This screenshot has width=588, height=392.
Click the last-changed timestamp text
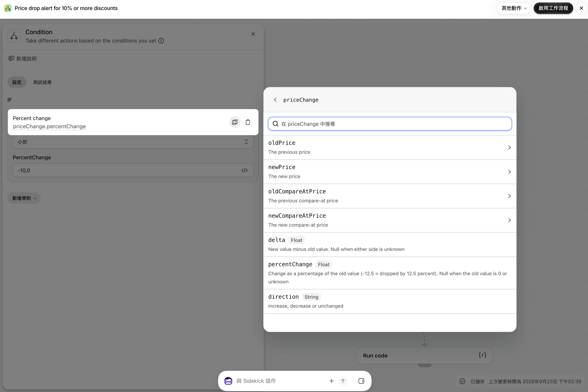[x=535, y=381]
